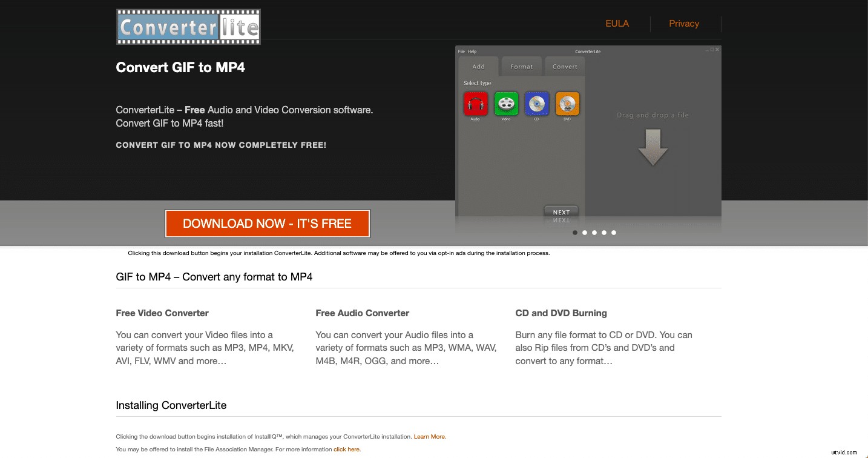Switch to the Format tab
This screenshot has height=458, width=868.
click(521, 66)
